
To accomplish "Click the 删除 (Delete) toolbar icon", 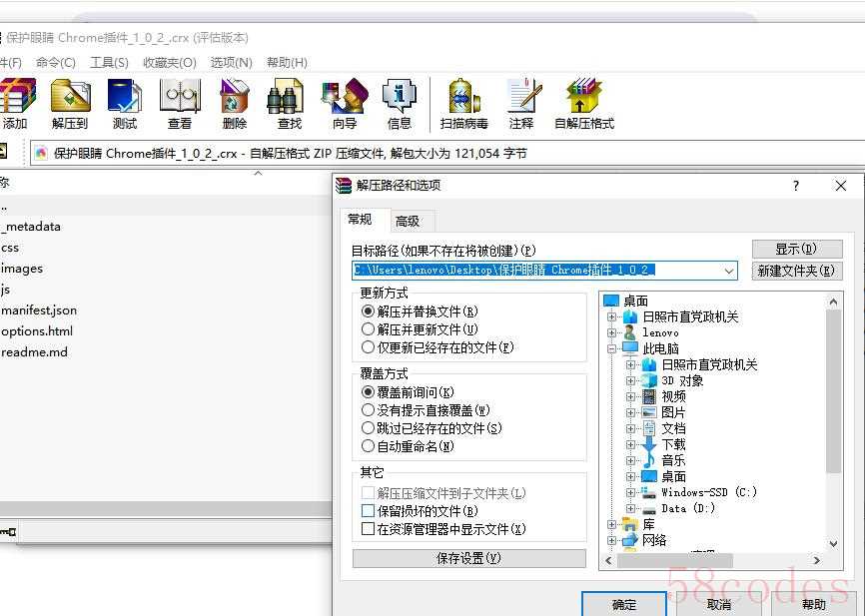I will (235, 104).
